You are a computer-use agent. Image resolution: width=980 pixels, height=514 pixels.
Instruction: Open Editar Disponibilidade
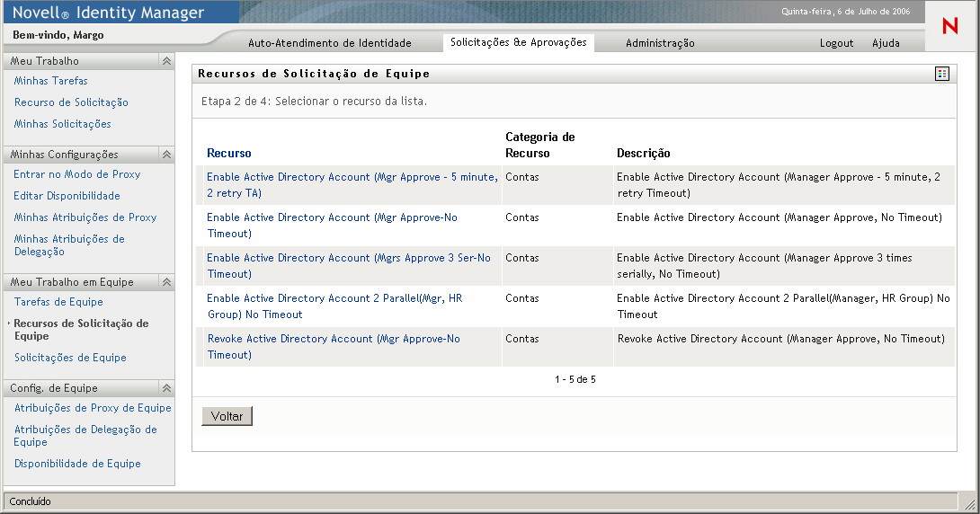[x=67, y=196]
